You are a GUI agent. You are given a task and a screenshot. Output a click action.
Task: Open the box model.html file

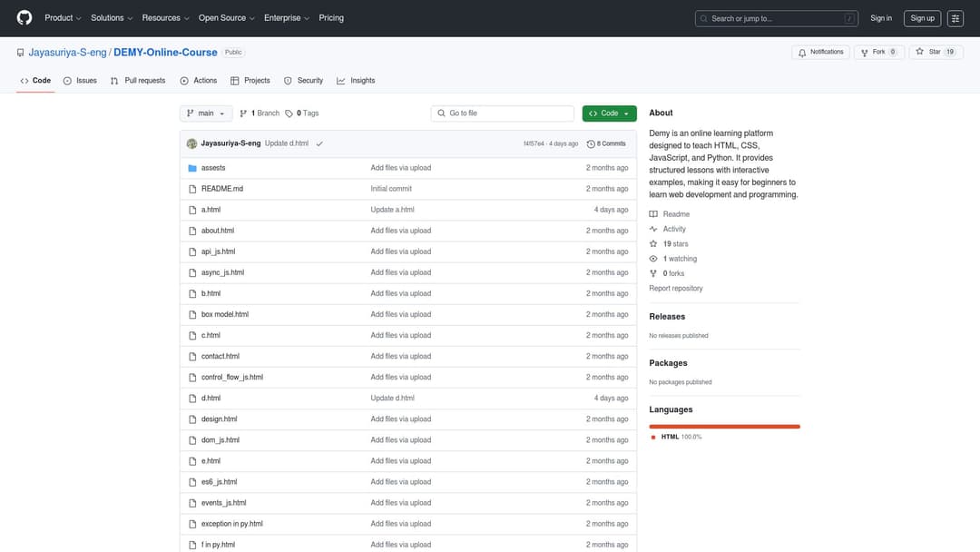tap(225, 314)
